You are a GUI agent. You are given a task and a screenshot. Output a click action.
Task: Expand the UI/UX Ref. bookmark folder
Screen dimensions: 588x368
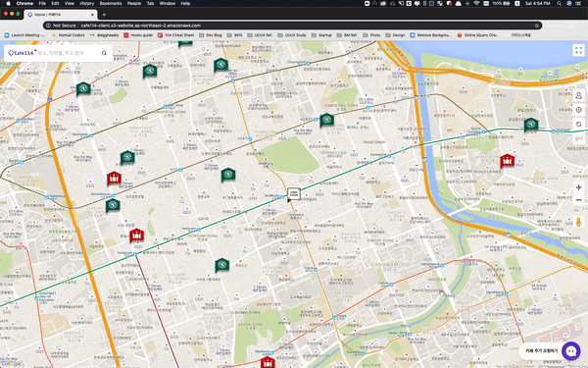261,35
